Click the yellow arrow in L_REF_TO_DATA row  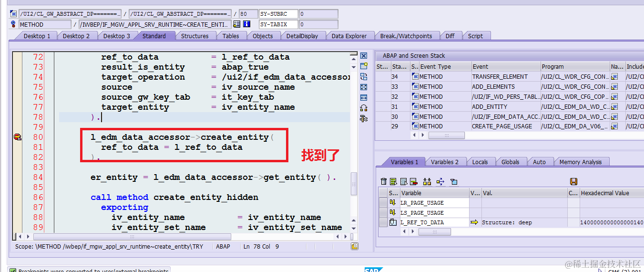474,222
